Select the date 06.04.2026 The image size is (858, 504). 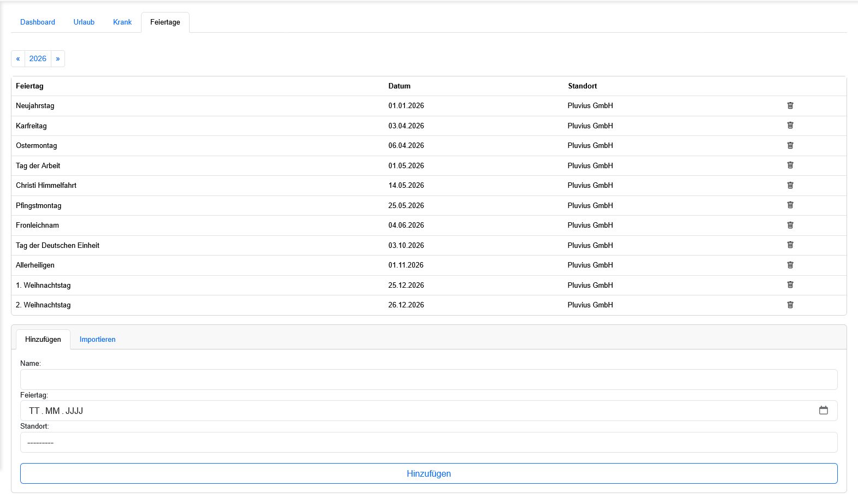click(x=406, y=145)
